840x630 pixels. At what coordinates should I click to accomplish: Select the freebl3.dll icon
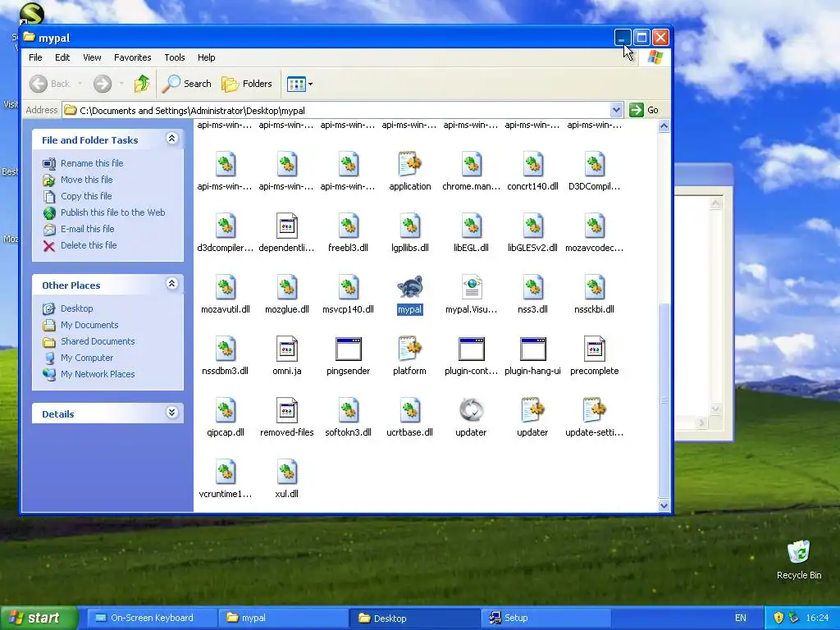tap(348, 226)
